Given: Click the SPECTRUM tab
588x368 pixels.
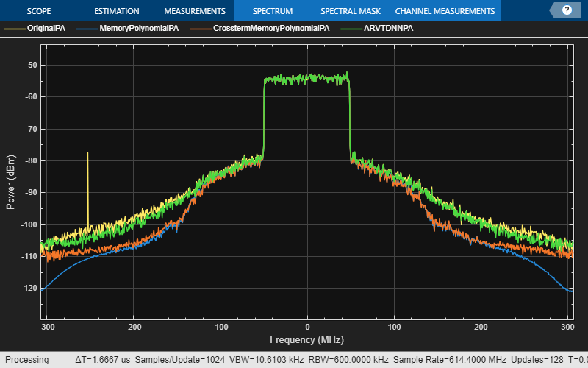Looking at the screenshot, I should pyautogui.click(x=273, y=11).
